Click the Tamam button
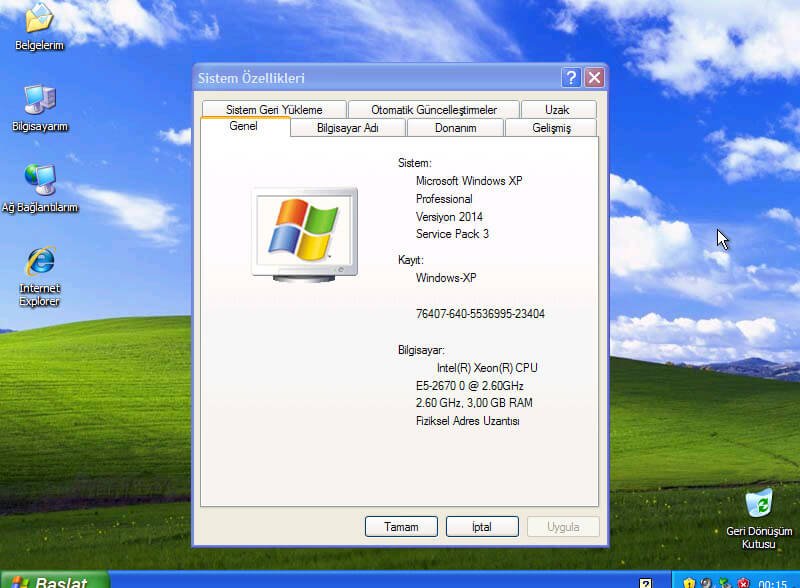Image resolution: width=800 pixels, height=588 pixels. click(401, 527)
